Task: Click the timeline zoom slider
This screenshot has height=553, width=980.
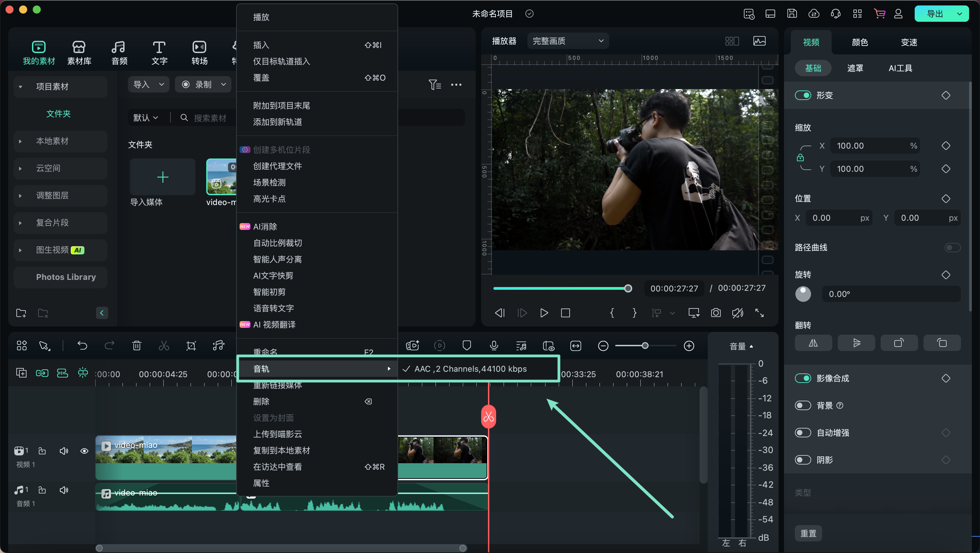Action: (646, 346)
